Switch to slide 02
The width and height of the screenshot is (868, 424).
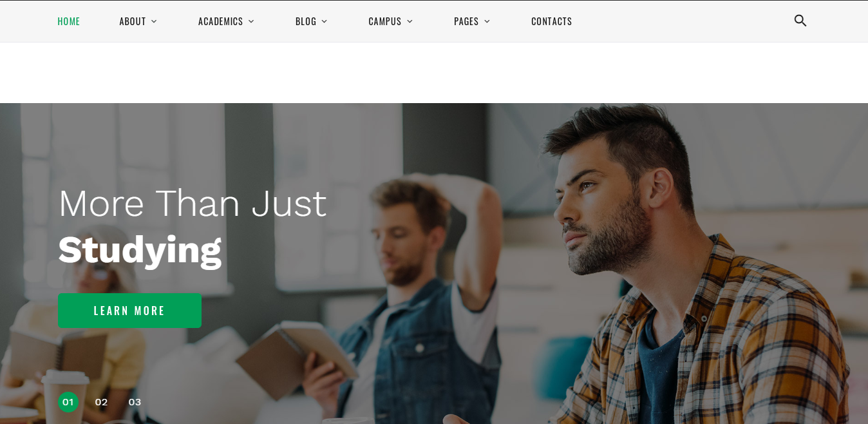[x=101, y=402]
